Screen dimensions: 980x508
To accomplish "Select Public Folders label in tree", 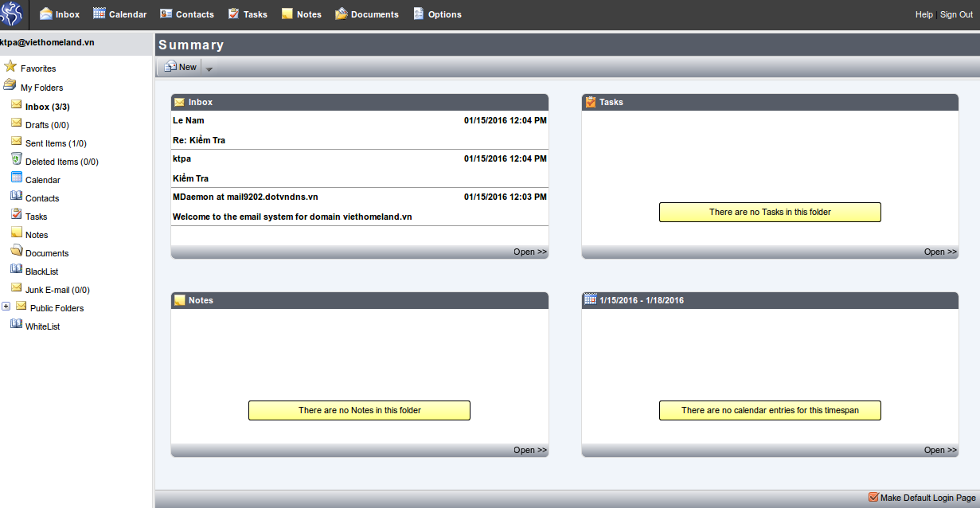I will 57,308.
